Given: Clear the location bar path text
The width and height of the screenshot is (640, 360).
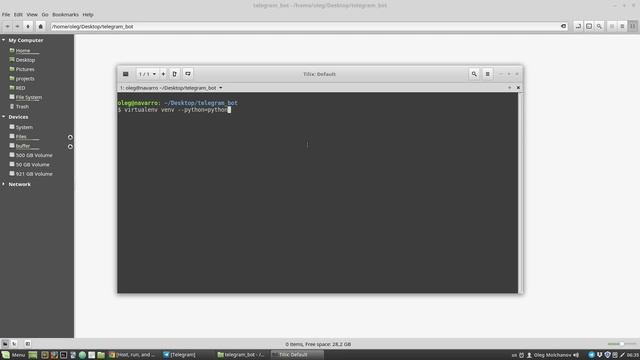Looking at the screenshot, I should click(x=564, y=26).
